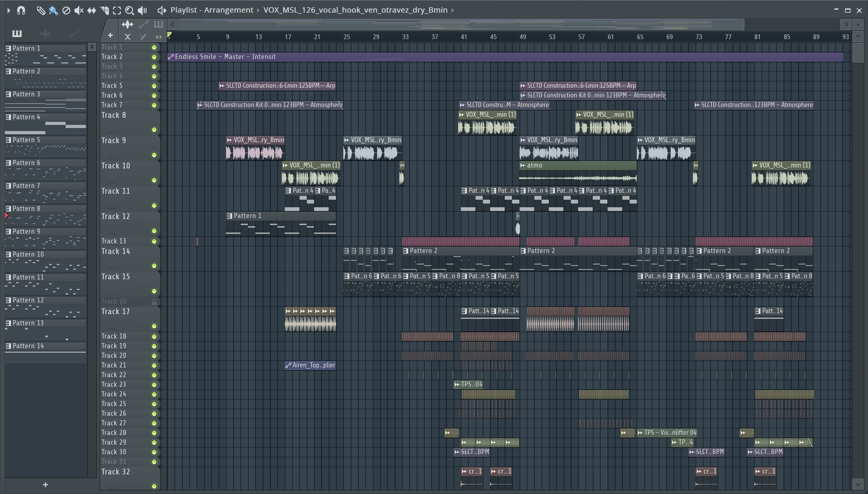Open clip menu of Pattern 1 on Track 12
This screenshot has height=494, width=868.
[229, 216]
